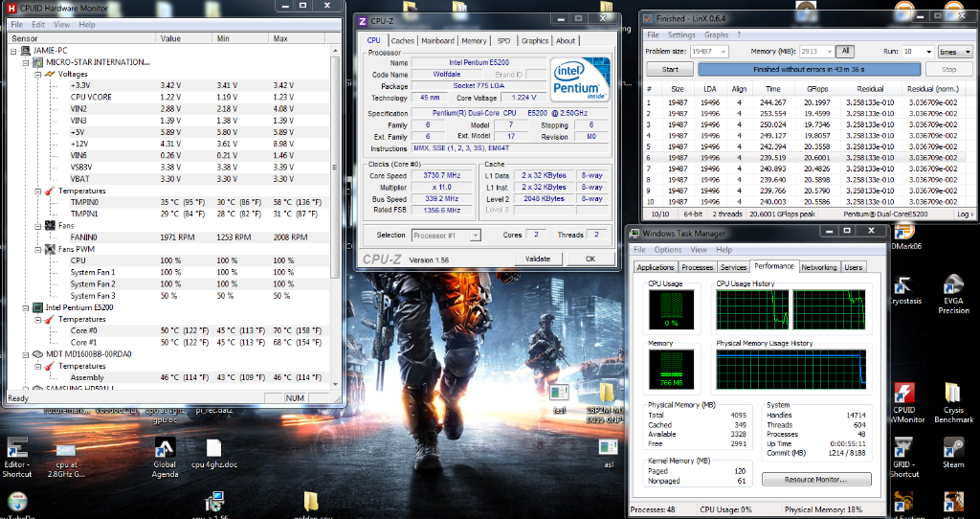Open the Networking tab in Task Manager
Image resolution: width=980 pixels, height=519 pixels.
[x=819, y=267]
